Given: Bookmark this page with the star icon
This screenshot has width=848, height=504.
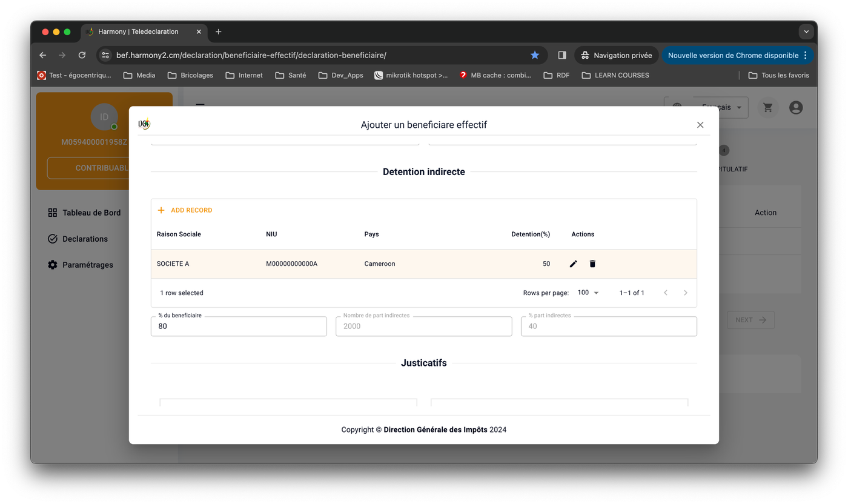Looking at the screenshot, I should [535, 55].
